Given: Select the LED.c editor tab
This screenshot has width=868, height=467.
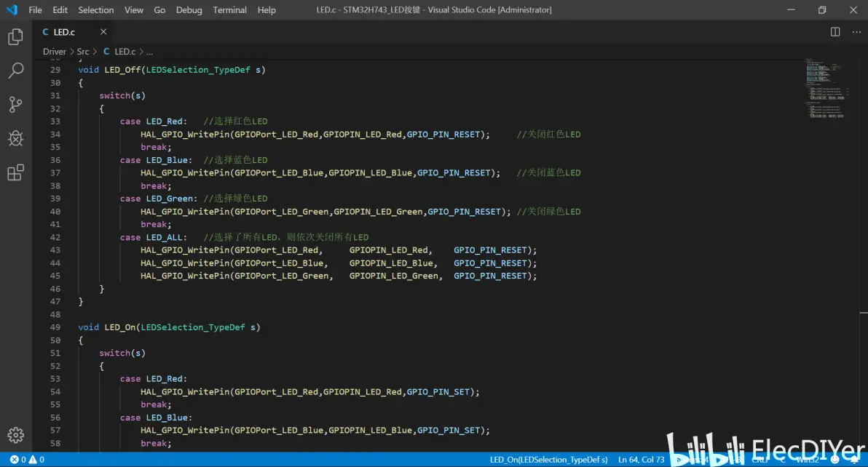Looking at the screenshot, I should point(64,32).
